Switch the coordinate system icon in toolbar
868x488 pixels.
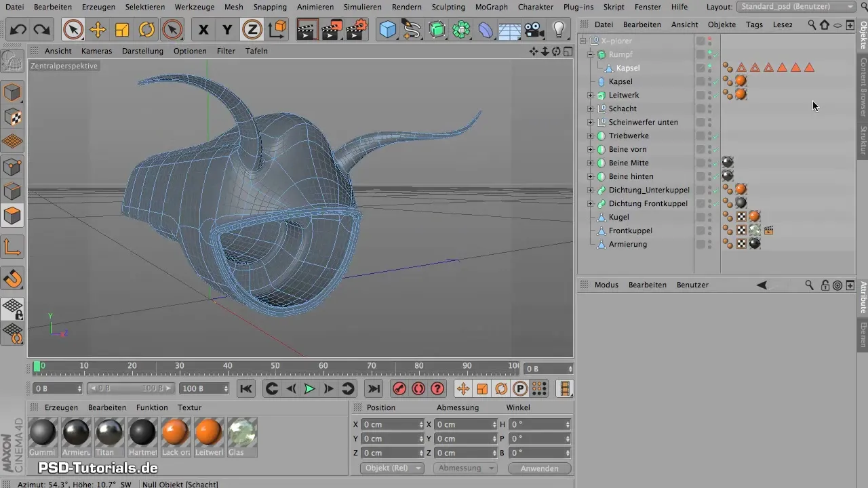coord(277,30)
